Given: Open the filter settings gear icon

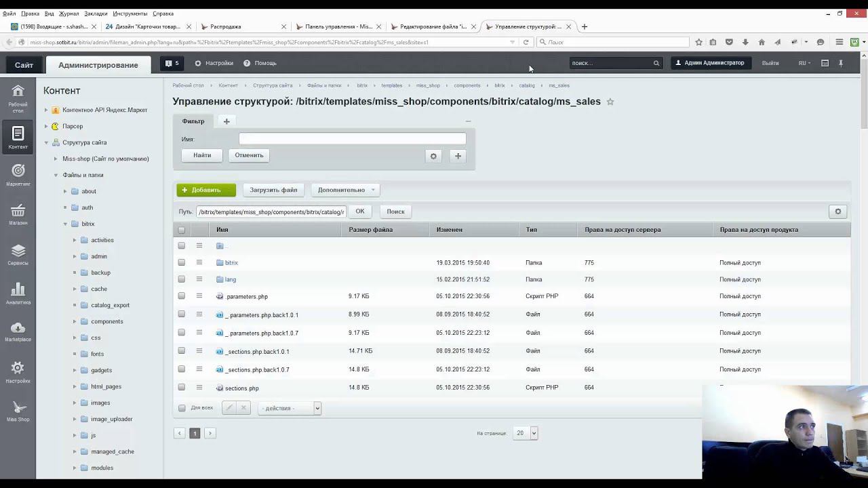Looking at the screenshot, I should pos(433,156).
